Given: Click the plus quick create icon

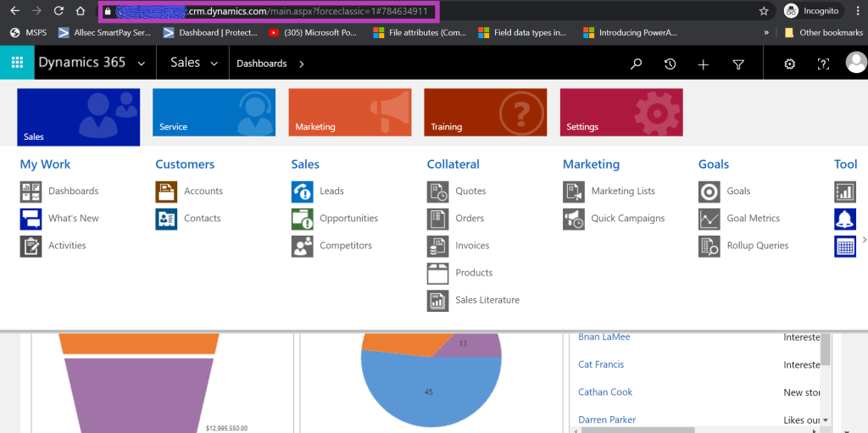Looking at the screenshot, I should pos(703,64).
